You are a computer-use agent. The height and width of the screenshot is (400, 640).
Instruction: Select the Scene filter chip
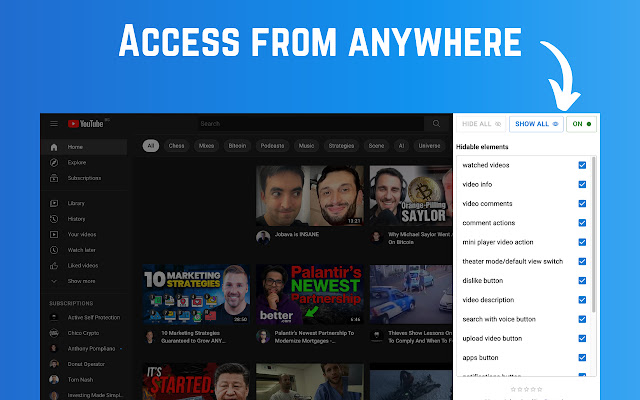pyautogui.click(x=376, y=146)
